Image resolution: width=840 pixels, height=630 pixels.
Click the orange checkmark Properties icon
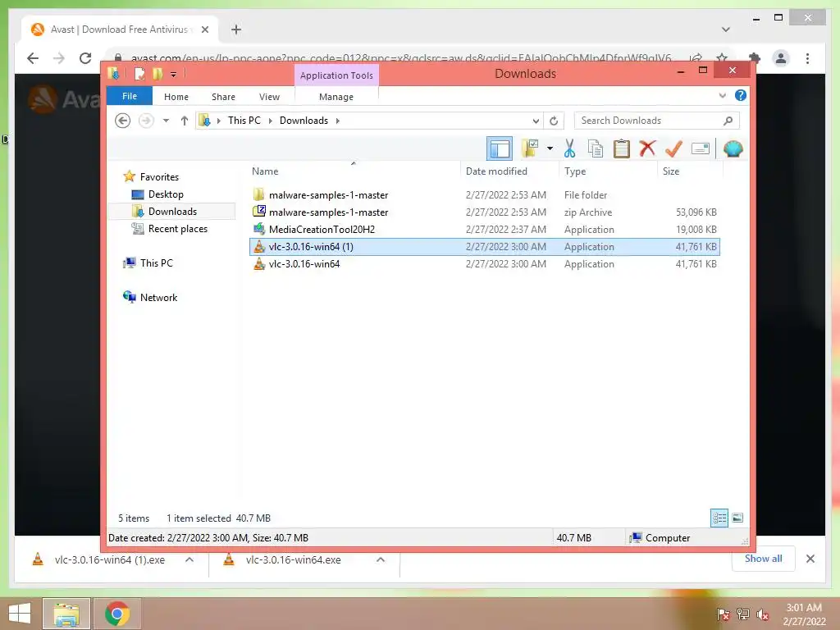click(673, 149)
